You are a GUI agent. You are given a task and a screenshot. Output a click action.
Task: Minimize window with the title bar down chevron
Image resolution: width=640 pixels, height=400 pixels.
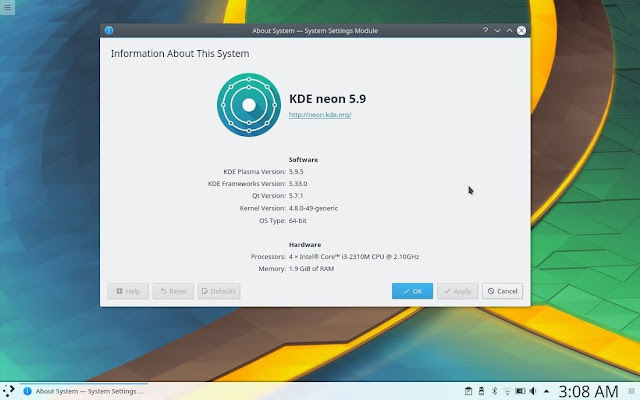point(497,31)
